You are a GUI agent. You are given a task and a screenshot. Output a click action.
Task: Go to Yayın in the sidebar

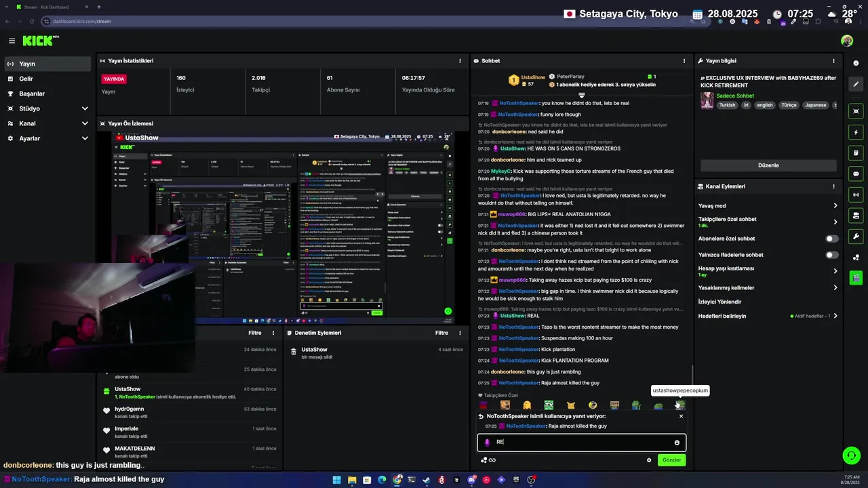pos(47,64)
